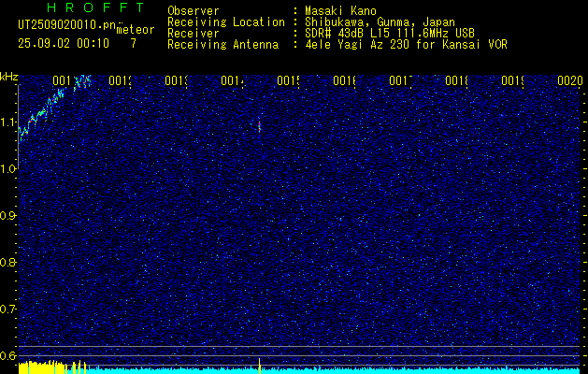The height and width of the screenshot is (374, 588).
Task: Click the tall yellow spike in the bottom power graph
Action: click(x=259, y=366)
